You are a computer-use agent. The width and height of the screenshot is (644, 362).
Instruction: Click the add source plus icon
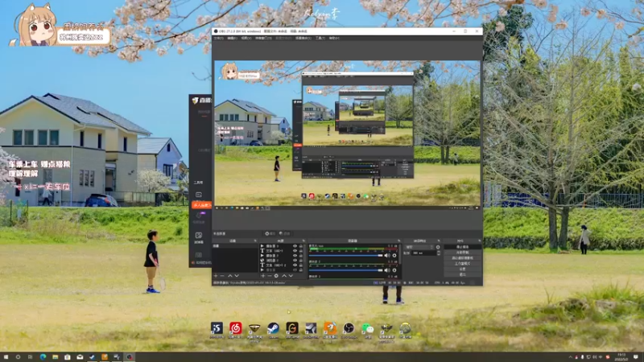tap(262, 276)
